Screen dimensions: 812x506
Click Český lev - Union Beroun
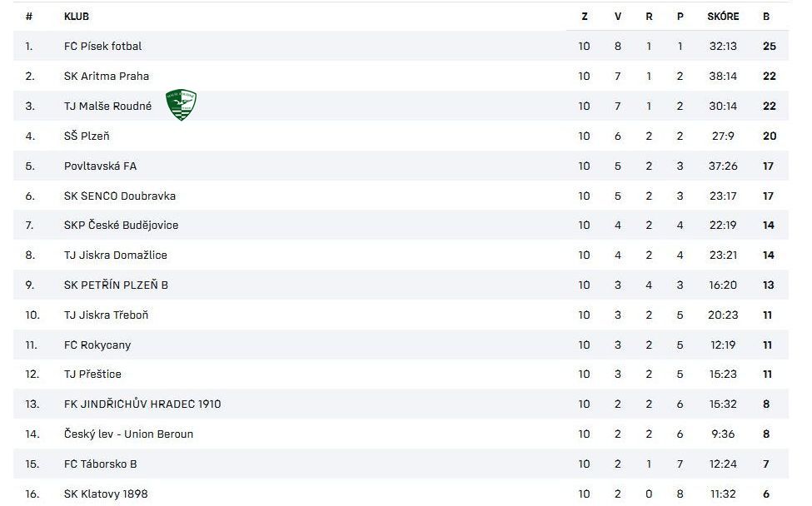click(x=128, y=434)
